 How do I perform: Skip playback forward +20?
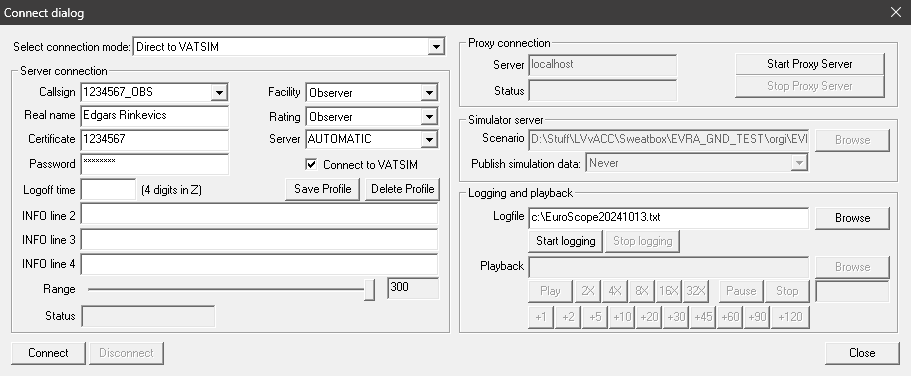(x=648, y=317)
